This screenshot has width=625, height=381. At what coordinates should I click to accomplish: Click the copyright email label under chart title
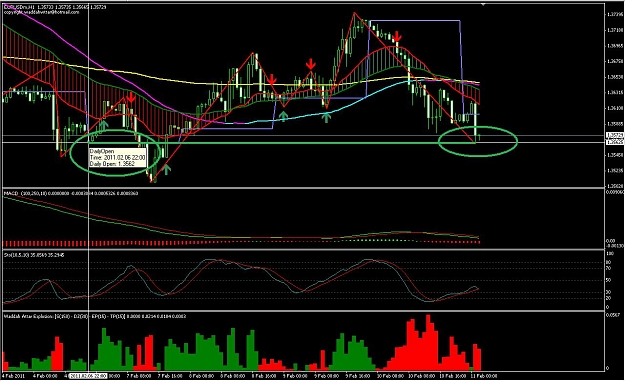(x=41, y=12)
